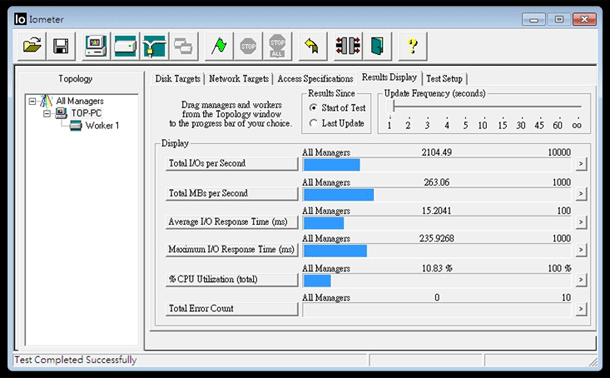Start tests green flag icon

[219, 46]
